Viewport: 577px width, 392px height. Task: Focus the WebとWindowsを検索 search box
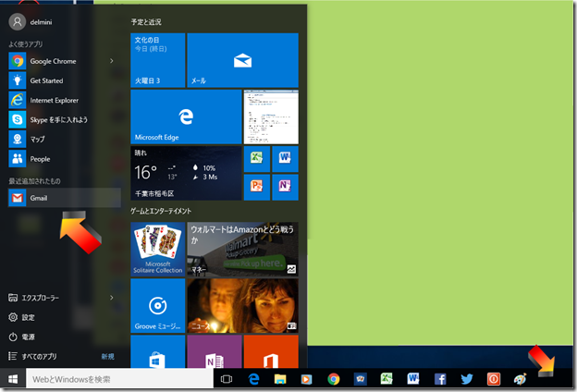[119, 379]
